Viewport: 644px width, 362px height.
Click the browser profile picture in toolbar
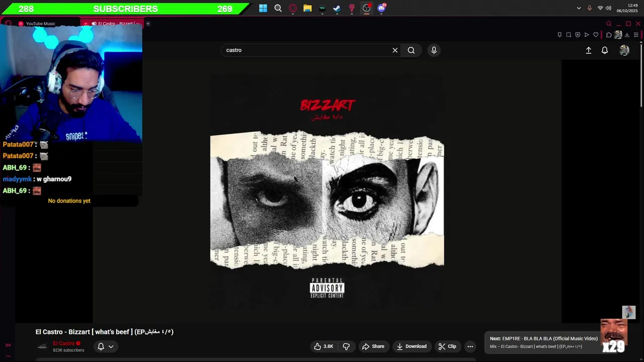click(618, 35)
